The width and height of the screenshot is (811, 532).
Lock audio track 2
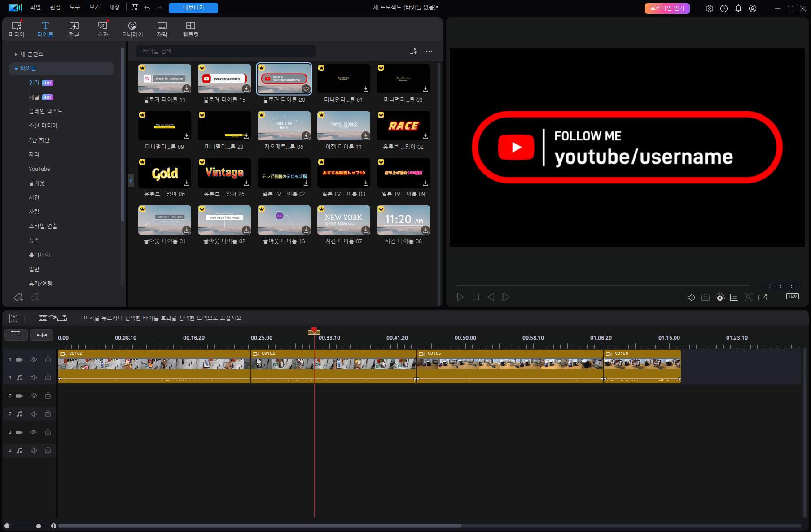click(48, 414)
